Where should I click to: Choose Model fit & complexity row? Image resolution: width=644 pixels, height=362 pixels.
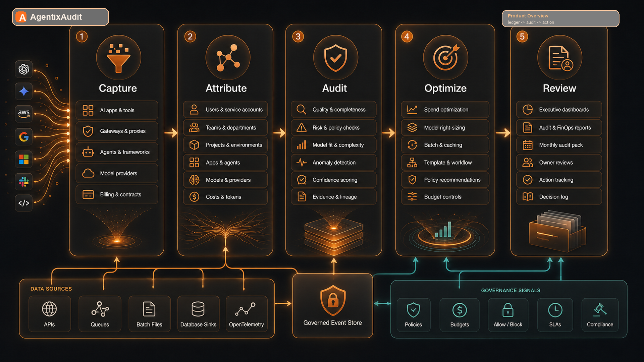coord(334,145)
